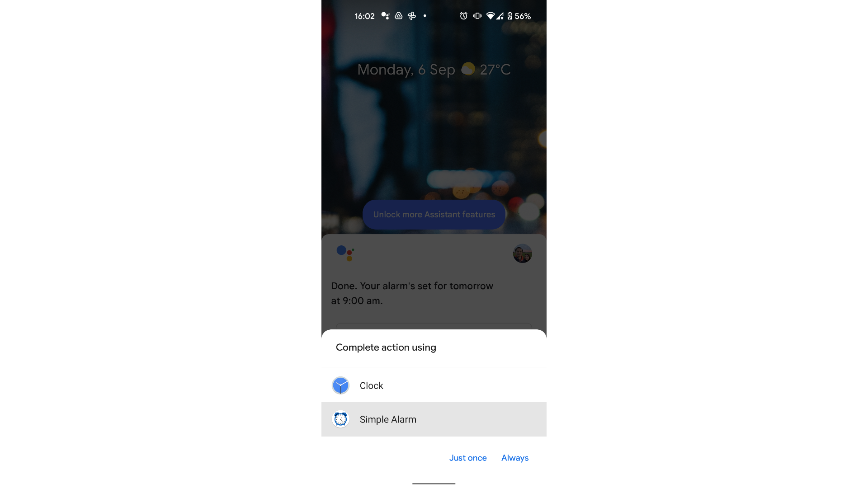This screenshot has width=868, height=488.
Task: Click the Simple Alarm app icon
Action: tap(340, 419)
